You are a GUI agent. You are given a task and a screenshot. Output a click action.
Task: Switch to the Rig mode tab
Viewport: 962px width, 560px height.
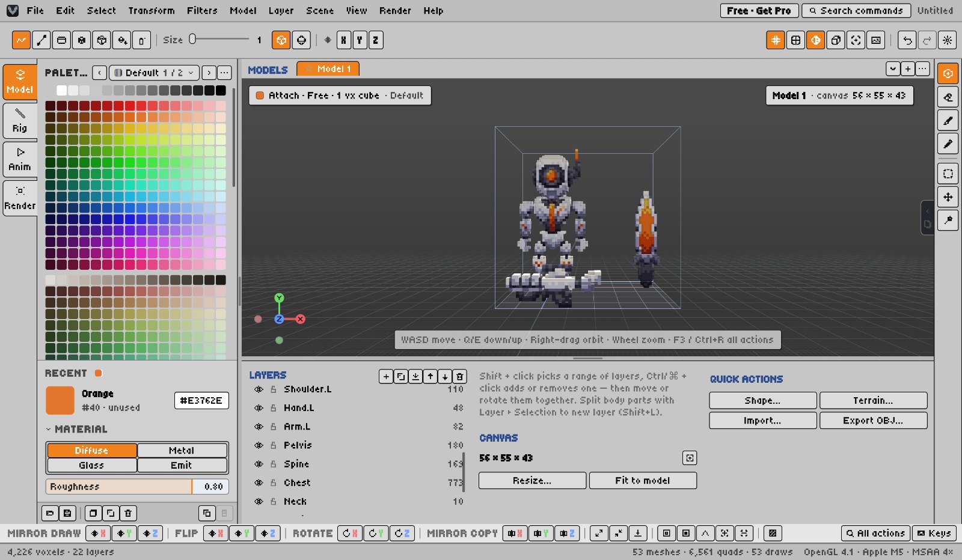(20, 121)
